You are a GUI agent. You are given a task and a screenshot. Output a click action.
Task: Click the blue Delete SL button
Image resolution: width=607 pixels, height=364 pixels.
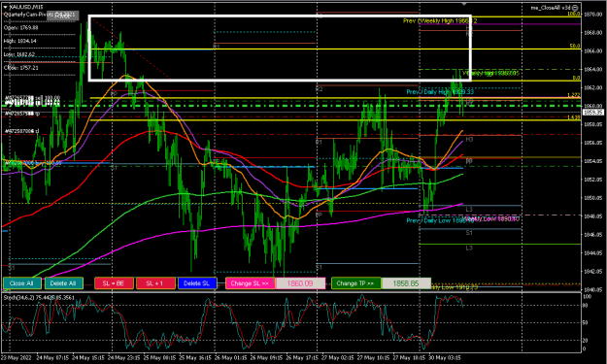click(x=197, y=283)
